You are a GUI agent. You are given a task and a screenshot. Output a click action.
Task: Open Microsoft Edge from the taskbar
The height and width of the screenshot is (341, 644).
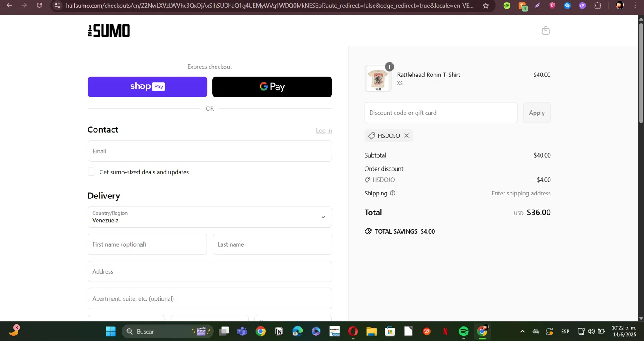coord(298,332)
